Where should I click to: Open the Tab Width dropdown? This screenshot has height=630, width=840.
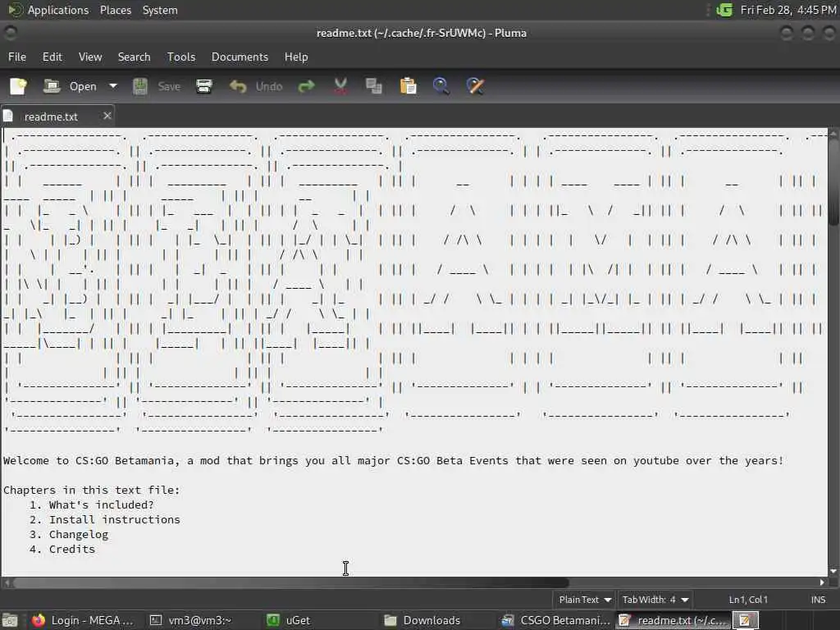point(655,600)
